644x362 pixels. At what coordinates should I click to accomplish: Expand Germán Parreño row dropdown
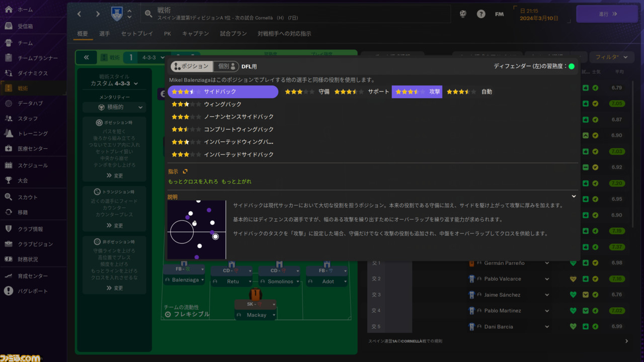click(547, 263)
